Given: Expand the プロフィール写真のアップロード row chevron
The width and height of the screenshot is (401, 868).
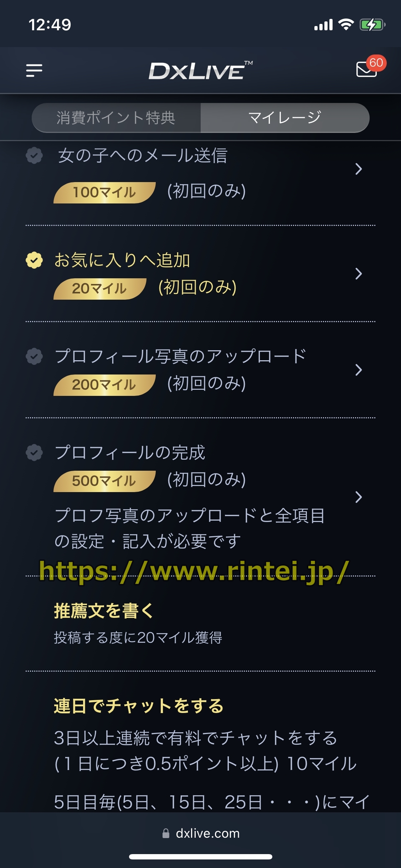Looking at the screenshot, I should 359,370.
